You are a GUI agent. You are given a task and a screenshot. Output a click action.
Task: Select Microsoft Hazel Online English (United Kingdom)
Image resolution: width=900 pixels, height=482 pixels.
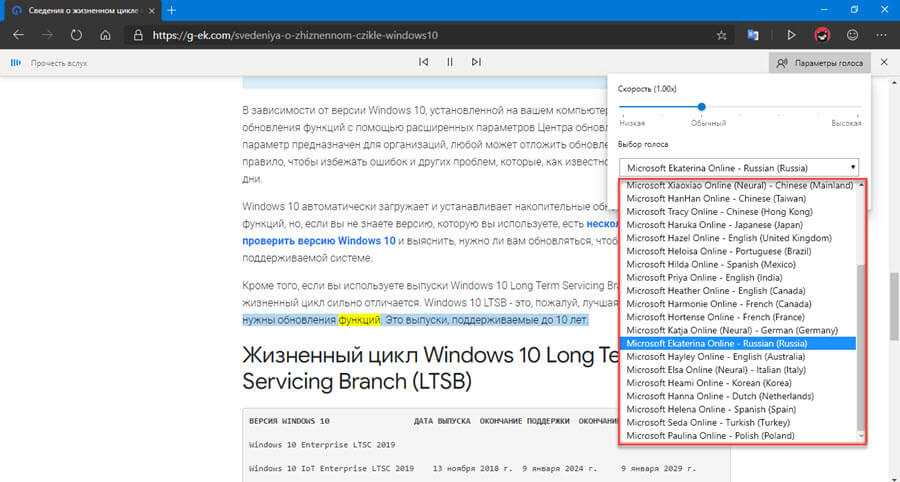738,238
